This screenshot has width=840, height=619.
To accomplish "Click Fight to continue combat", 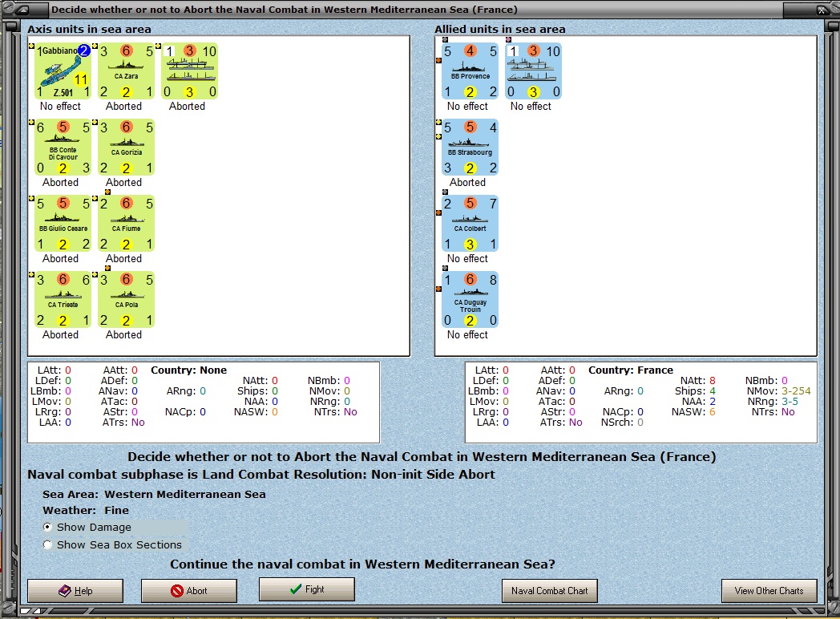I will tap(307, 589).
